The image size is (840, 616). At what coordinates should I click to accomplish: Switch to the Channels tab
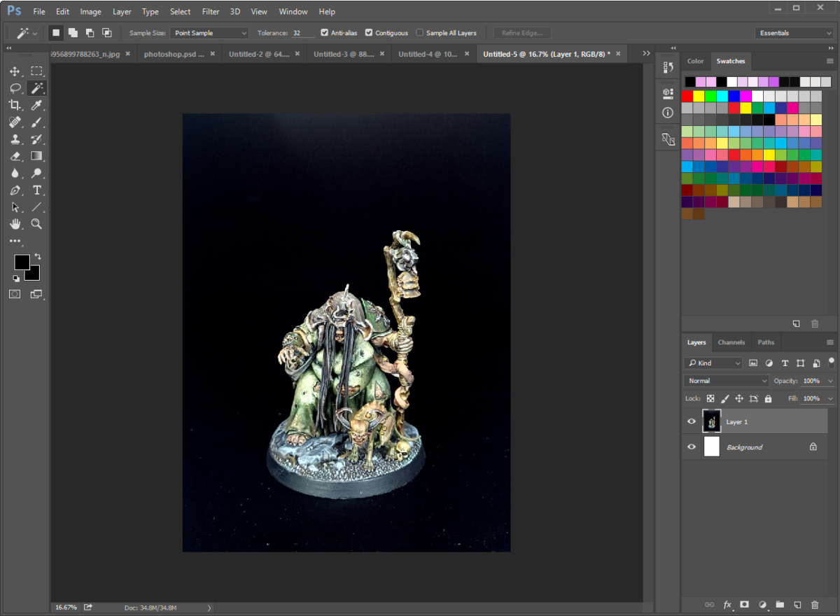[731, 342]
